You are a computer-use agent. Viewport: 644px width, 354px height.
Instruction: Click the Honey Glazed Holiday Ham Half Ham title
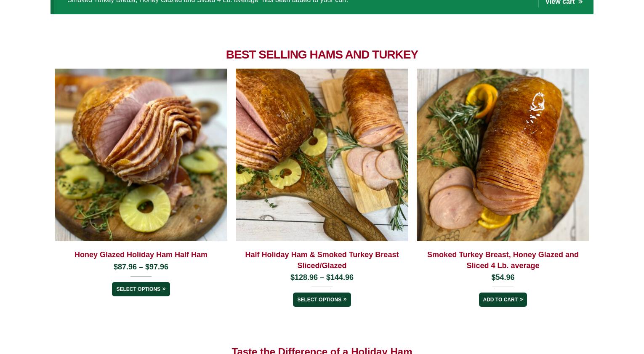(141, 255)
